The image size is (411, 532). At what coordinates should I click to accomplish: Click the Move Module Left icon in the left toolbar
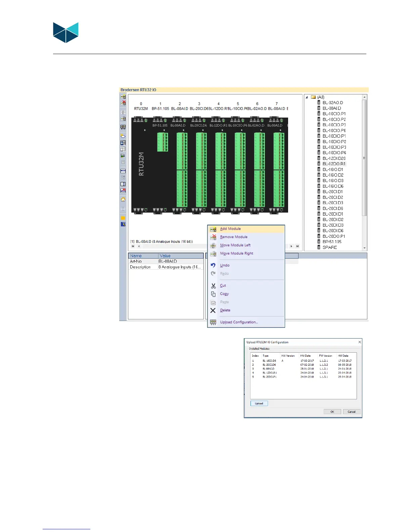[x=123, y=113]
